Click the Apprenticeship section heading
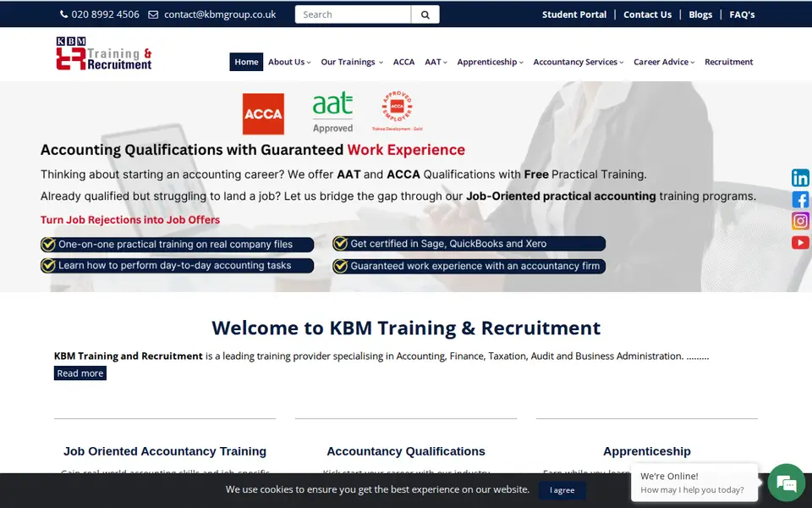812x508 pixels. (647, 451)
